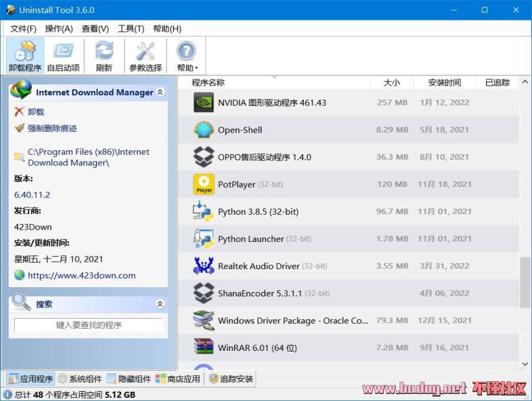Click the info icon in status bar

pyautogui.click(x=7, y=395)
